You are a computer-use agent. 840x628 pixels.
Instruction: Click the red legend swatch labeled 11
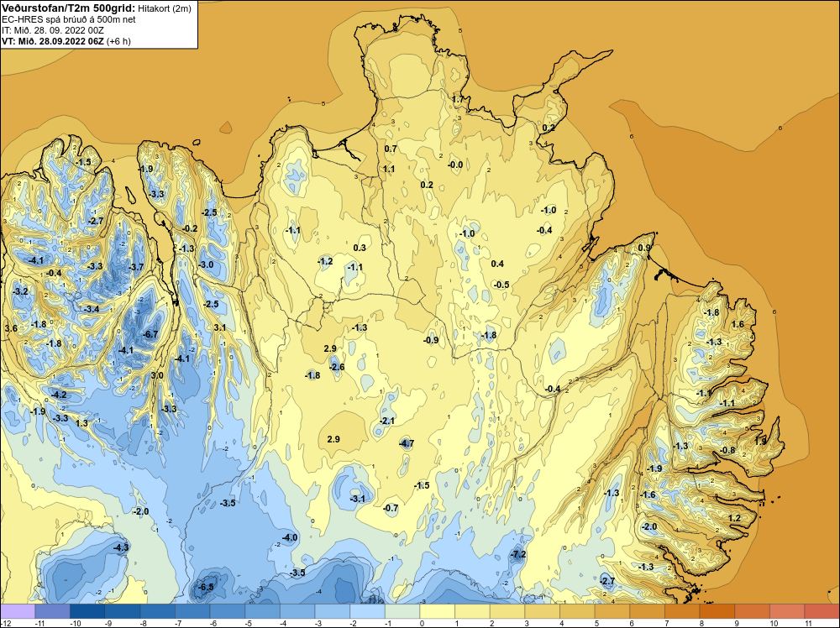pos(822,611)
